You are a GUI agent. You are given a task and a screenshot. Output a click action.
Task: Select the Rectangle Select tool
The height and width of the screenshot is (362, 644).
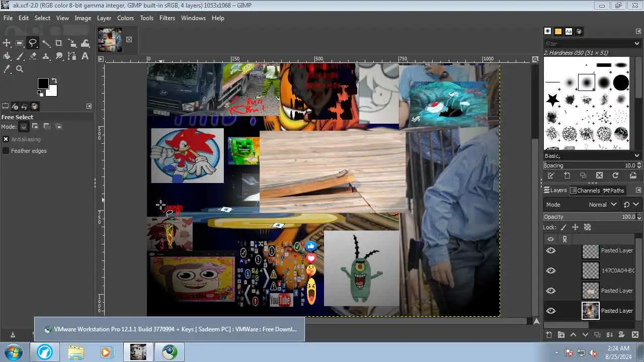coord(20,43)
